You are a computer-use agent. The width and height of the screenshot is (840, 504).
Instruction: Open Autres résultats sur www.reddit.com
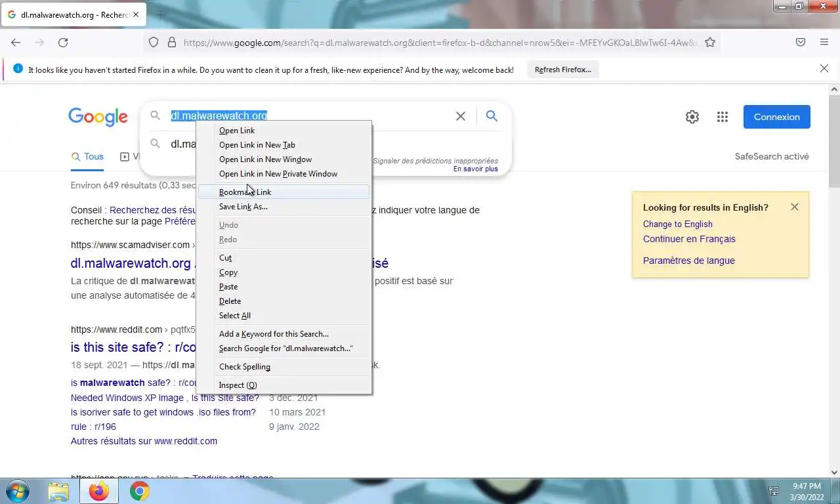[x=144, y=441]
